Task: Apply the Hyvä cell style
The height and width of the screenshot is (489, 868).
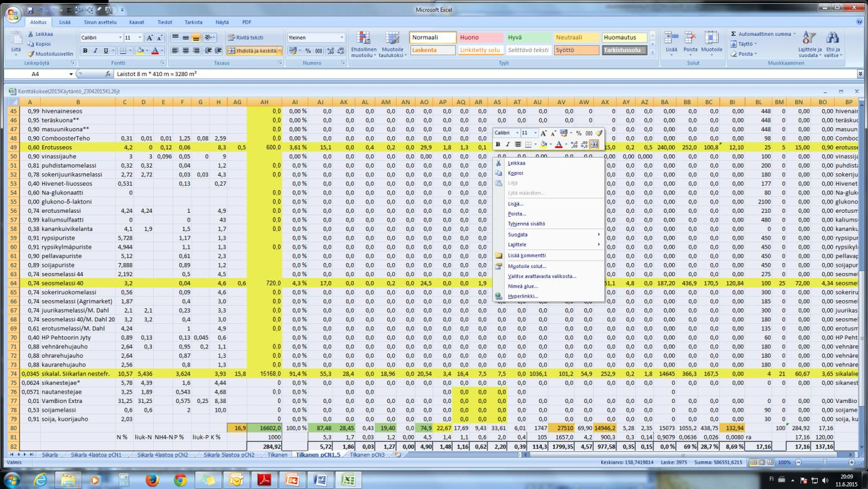Action: coord(528,38)
